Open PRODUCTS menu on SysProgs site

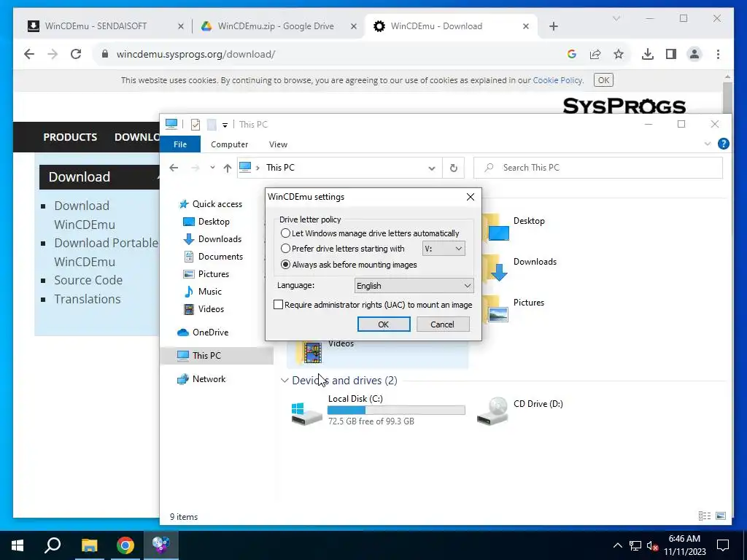click(70, 137)
